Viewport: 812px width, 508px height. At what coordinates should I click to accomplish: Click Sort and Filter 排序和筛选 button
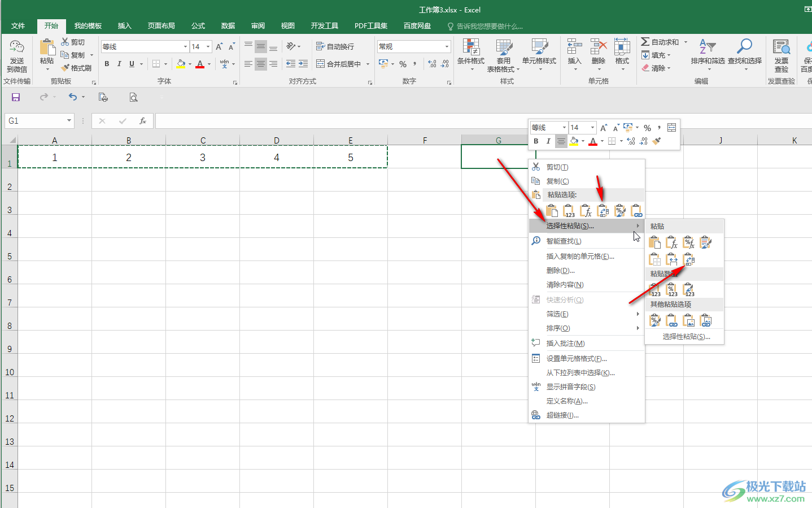pos(708,55)
